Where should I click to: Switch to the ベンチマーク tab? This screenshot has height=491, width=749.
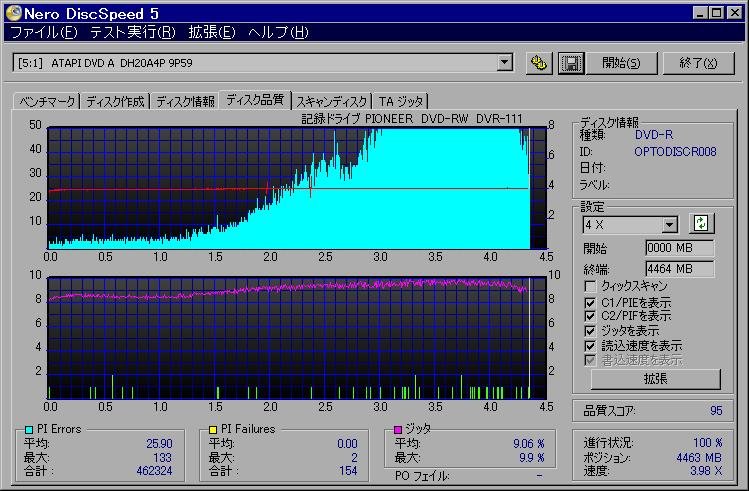[47, 102]
